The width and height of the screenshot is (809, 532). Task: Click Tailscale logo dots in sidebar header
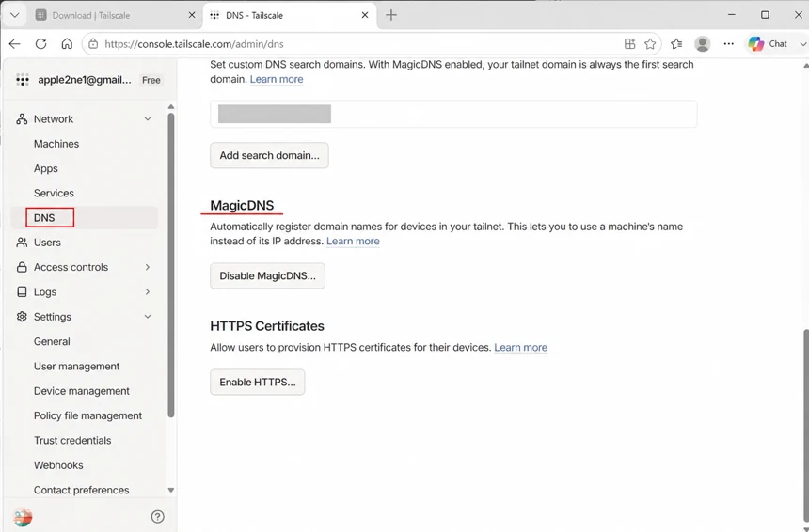[23, 80]
